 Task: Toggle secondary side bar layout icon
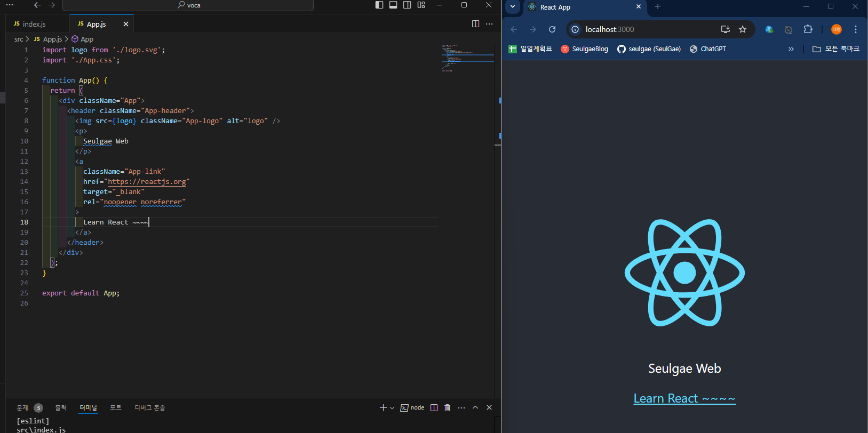click(407, 5)
